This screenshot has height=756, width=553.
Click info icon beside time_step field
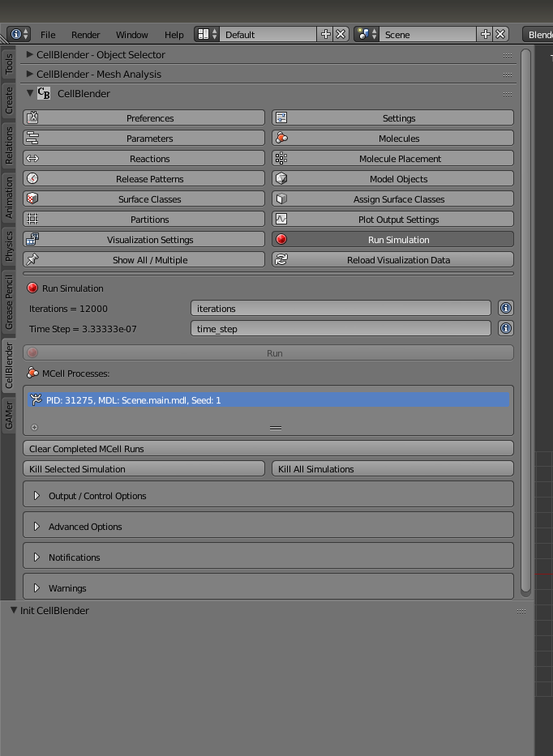pos(506,328)
